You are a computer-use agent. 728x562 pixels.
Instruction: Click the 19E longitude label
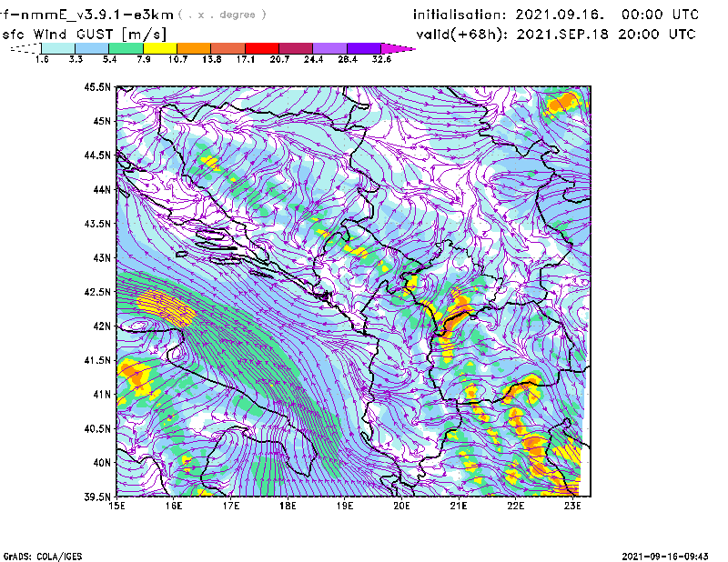point(345,506)
